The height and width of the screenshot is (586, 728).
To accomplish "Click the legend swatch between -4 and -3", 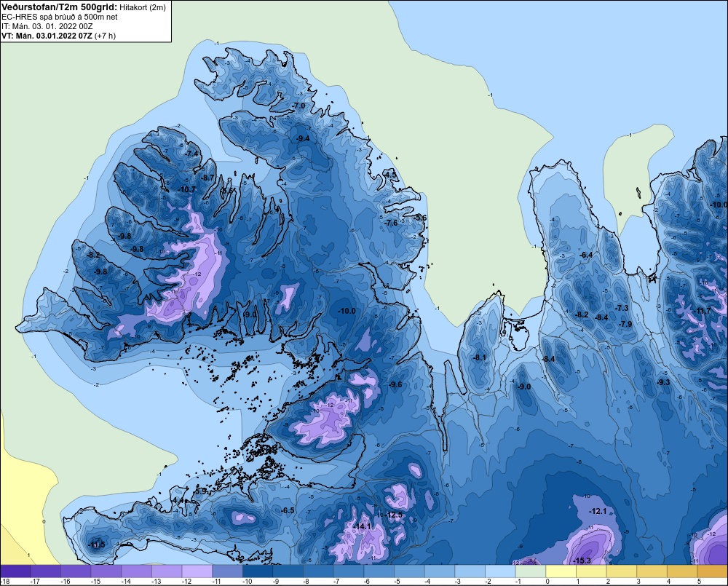I will coord(440,571).
